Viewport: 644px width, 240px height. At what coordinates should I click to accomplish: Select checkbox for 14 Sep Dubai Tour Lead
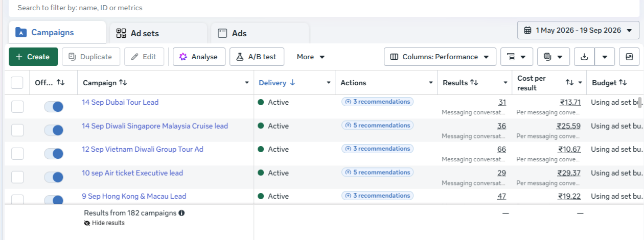pos(17,107)
